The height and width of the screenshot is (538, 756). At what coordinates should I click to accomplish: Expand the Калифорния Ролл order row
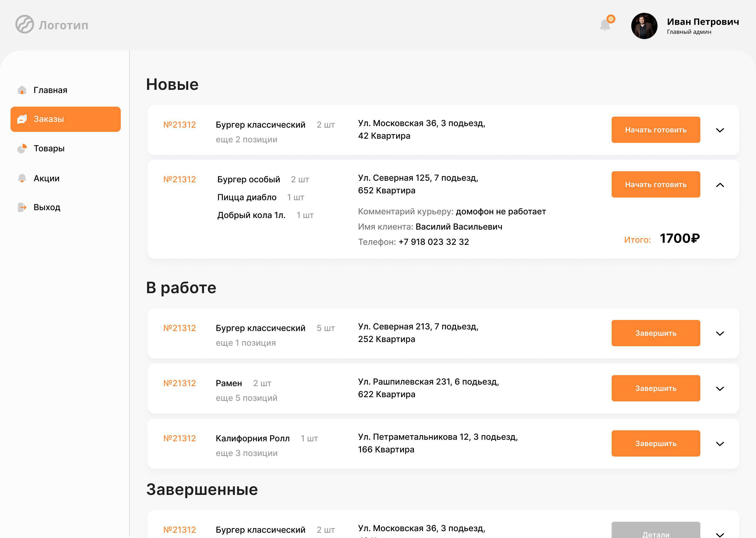click(720, 444)
